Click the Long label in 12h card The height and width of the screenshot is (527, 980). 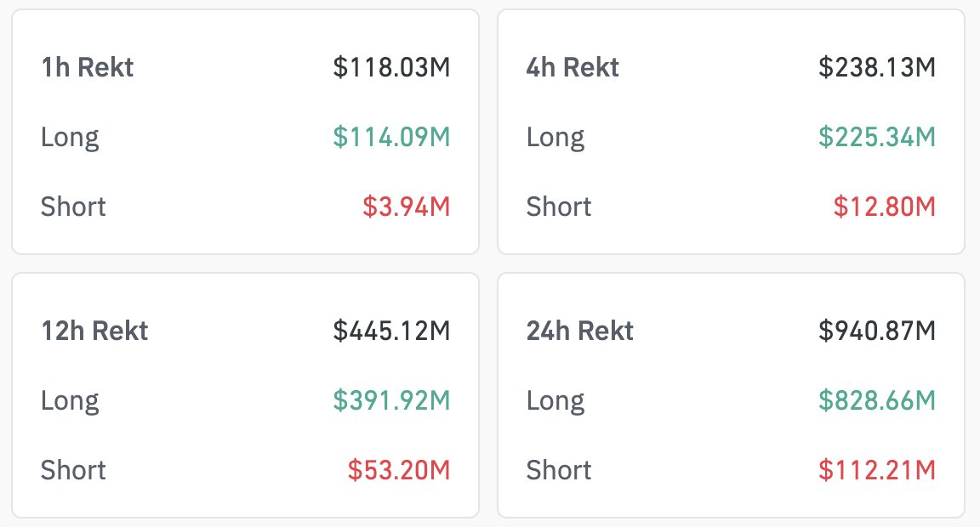coord(70,401)
